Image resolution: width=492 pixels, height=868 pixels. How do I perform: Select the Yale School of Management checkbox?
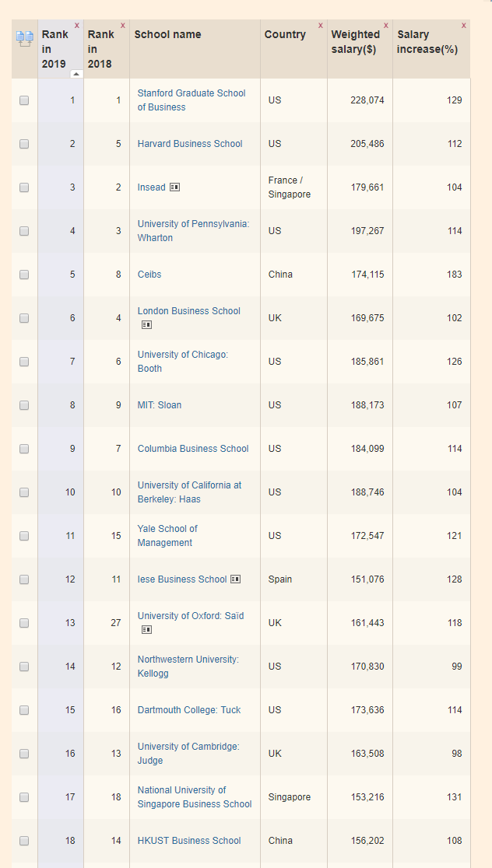click(x=24, y=536)
